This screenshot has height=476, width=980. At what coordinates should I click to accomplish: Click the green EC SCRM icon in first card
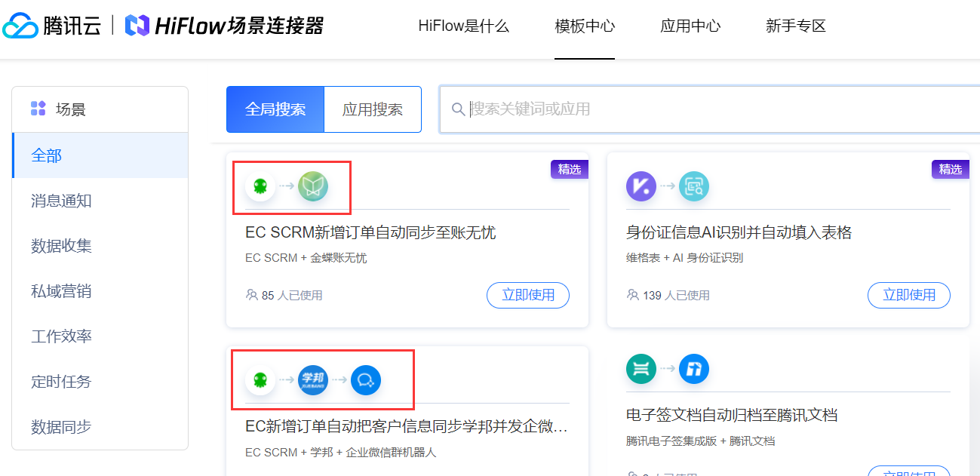260,186
